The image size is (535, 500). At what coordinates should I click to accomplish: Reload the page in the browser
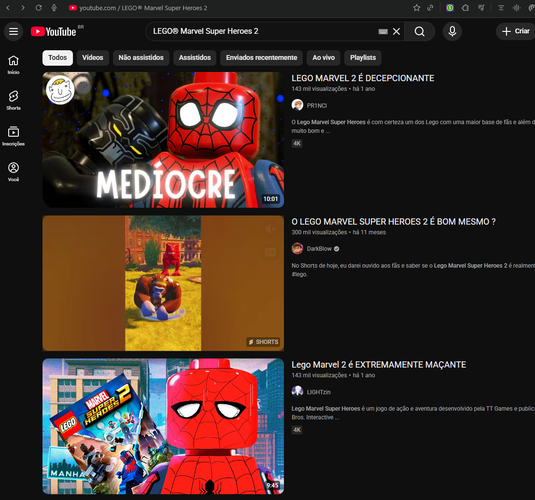(x=39, y=8)
